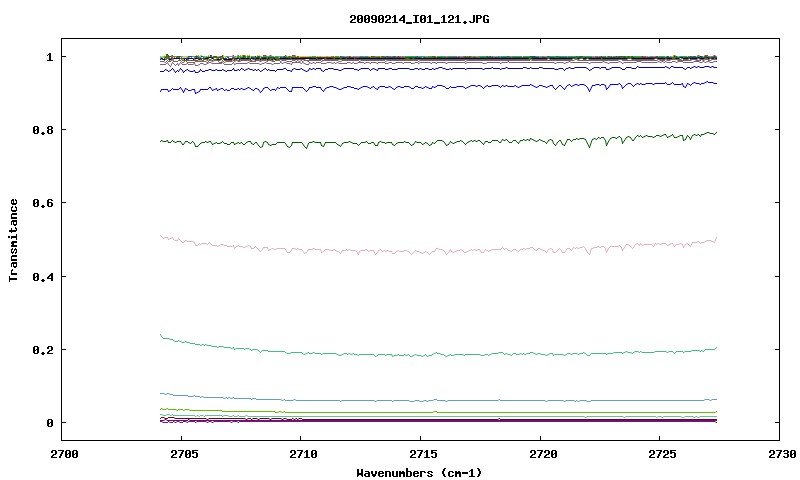Click the y-axis tick label 0.6
800x480 pixels.
43,203
